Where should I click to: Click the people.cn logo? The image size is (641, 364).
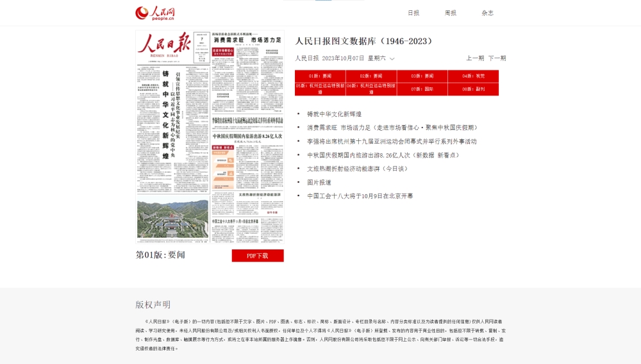155,13
